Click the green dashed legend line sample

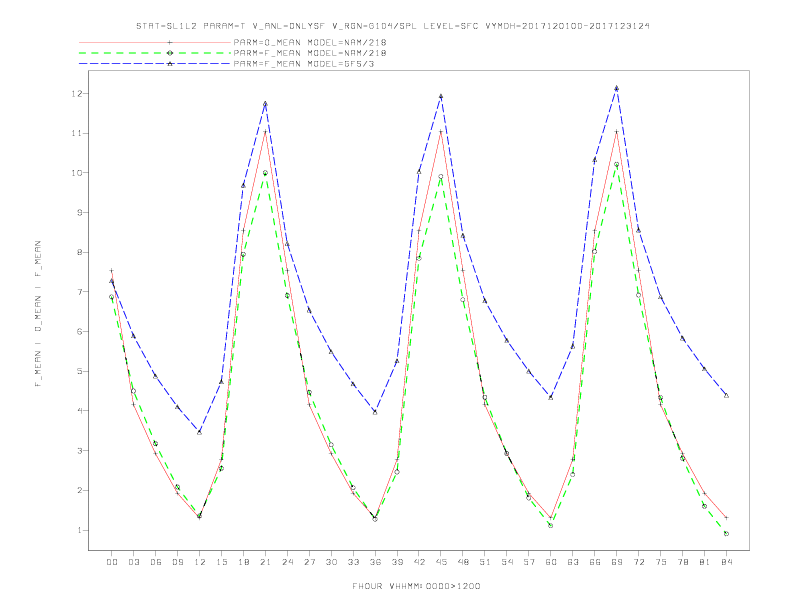(155, 53)
